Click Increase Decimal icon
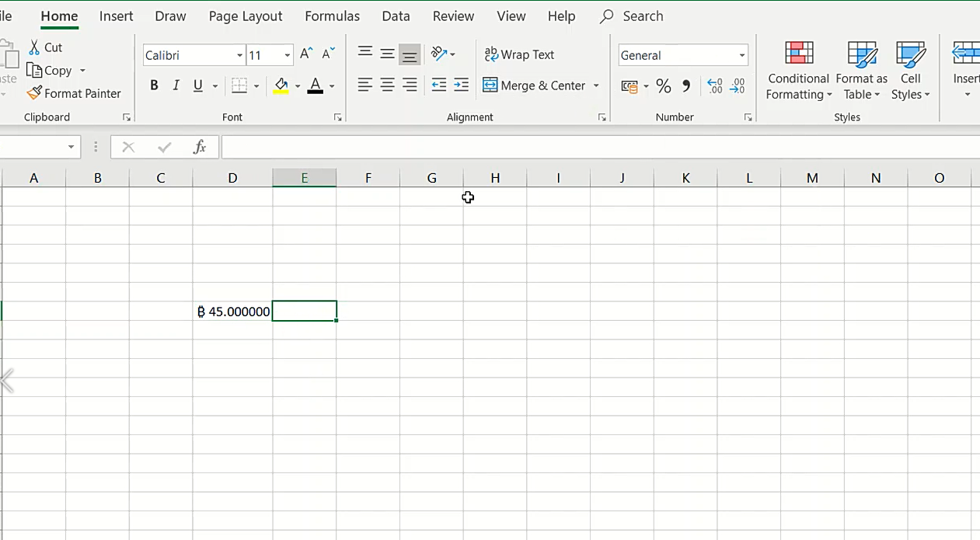Viewport: 980px width, 540px height. 715,86
